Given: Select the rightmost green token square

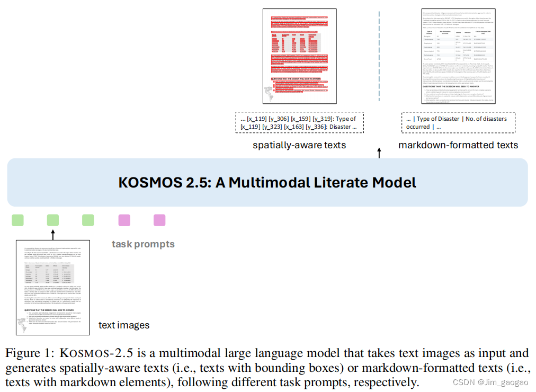Looking at the screenshot, I should click(x=88, y=220).
